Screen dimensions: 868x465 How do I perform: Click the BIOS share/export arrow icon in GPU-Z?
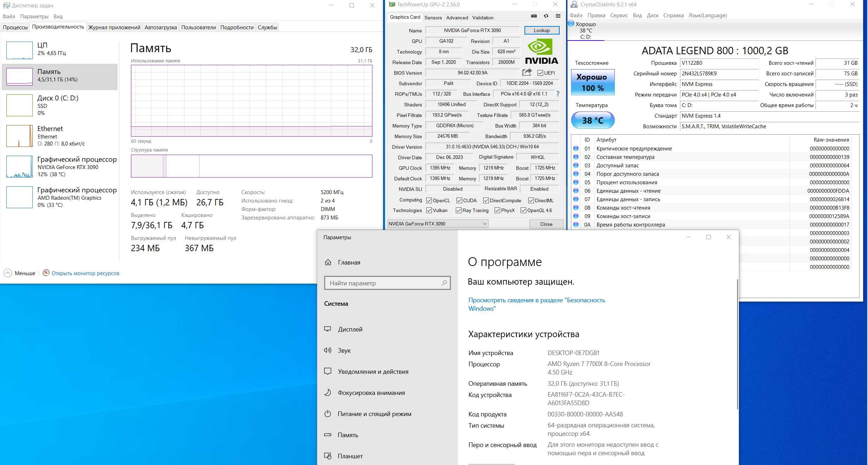point(527,73)
